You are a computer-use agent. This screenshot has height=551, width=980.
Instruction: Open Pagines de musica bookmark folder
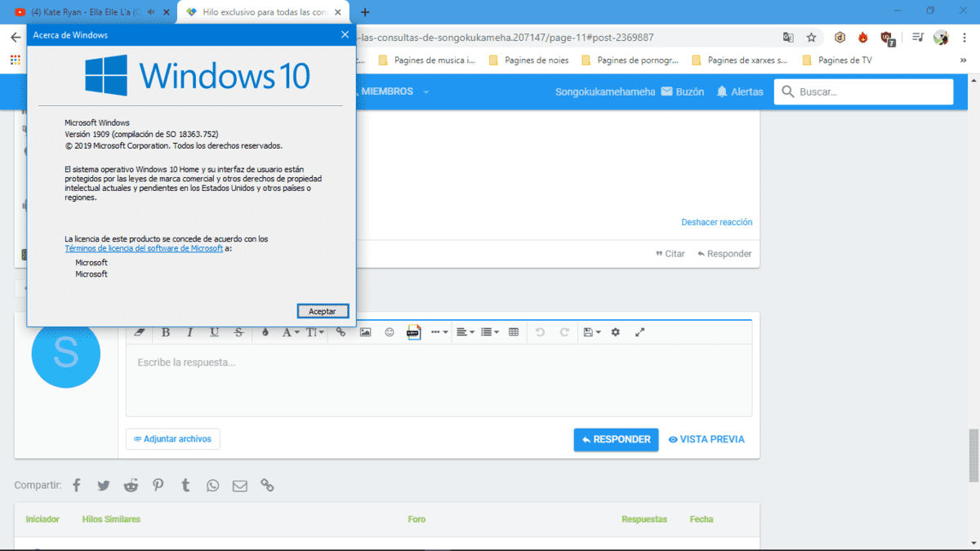coord(426,60)
